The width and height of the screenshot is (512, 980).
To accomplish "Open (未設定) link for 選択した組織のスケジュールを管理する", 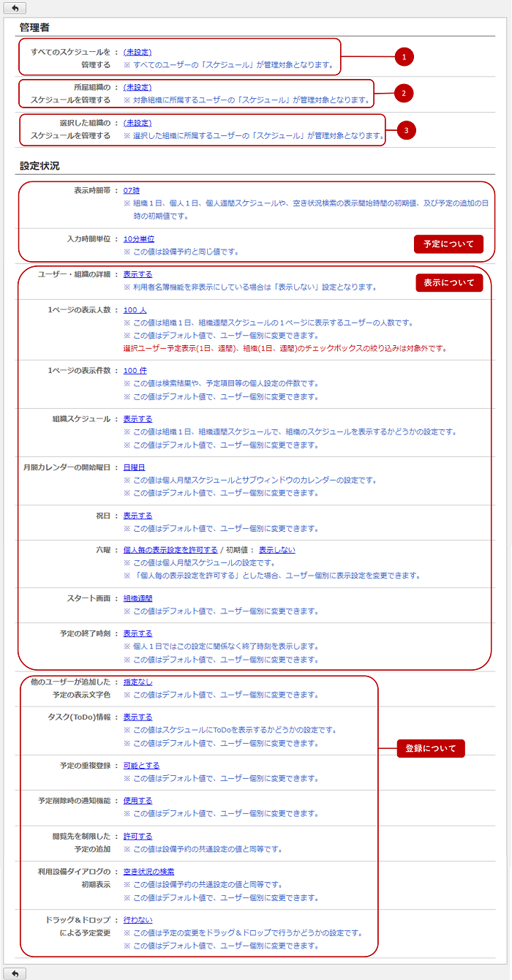I will click(138, 122).
